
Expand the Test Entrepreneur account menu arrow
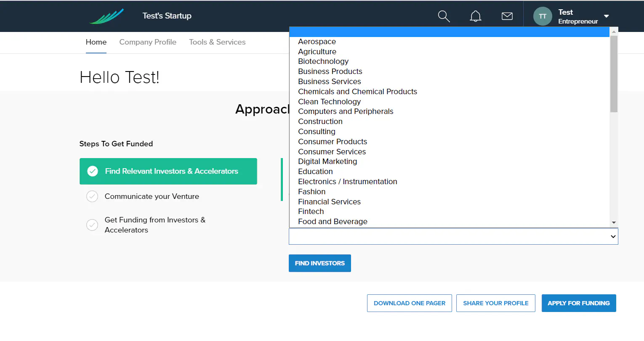(606, 16)
